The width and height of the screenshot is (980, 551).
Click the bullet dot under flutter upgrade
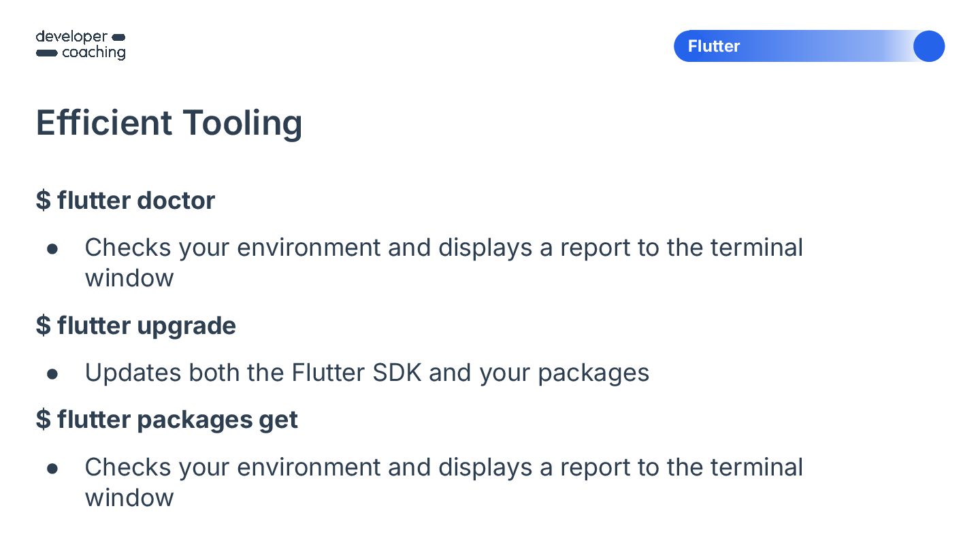point(52,373)
